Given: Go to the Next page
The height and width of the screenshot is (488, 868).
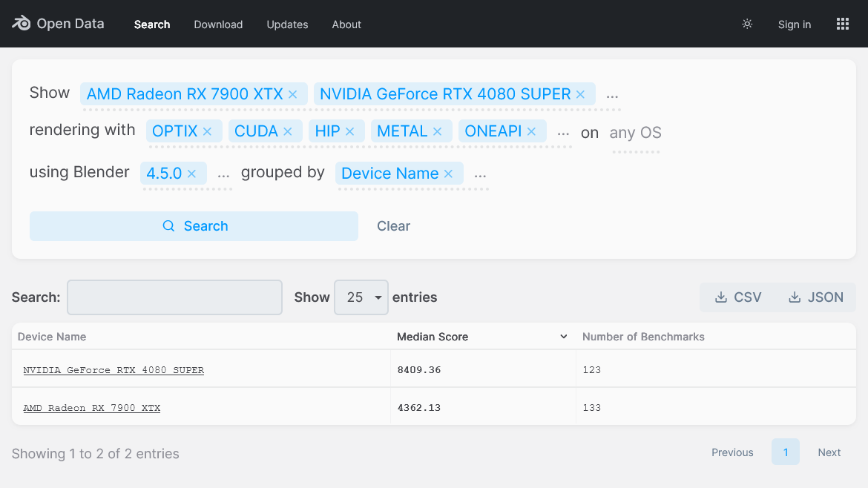Looking at the screenshot, I should 829,452.
